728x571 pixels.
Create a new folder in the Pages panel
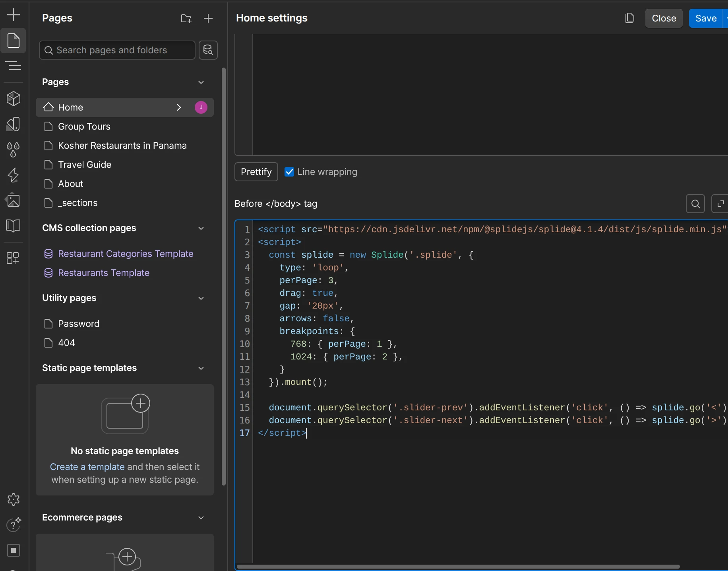[186, 18]
